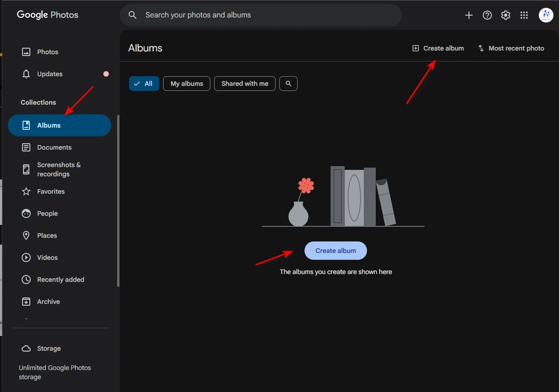The width and height of the screenshot is (559, 392).
Task: Go to Screenshots & recordings collection
Action: (59, 169)
